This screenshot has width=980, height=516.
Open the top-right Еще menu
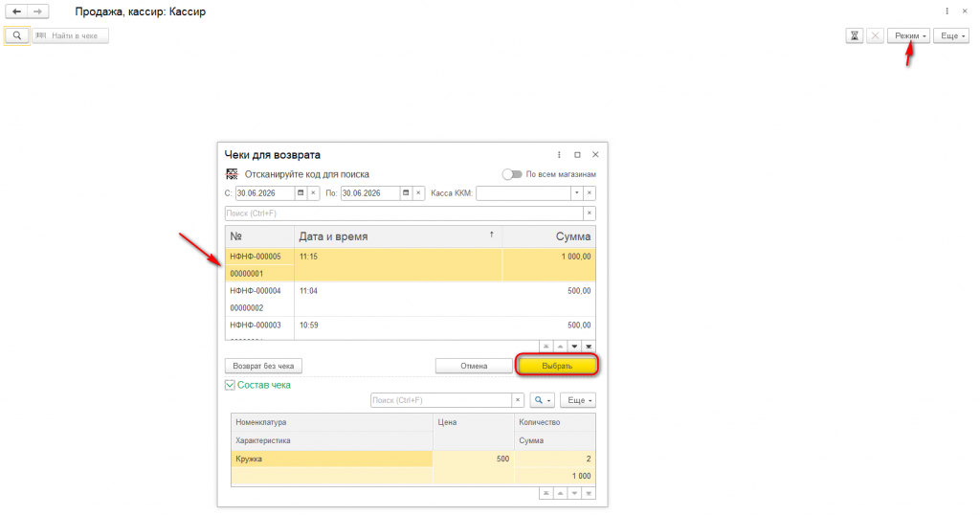click(951, 35)
